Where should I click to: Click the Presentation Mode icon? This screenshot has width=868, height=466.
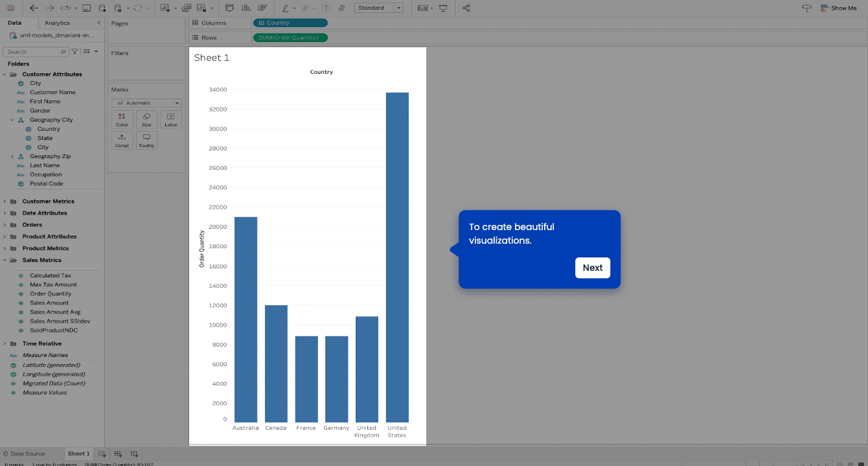pos(443,8)
